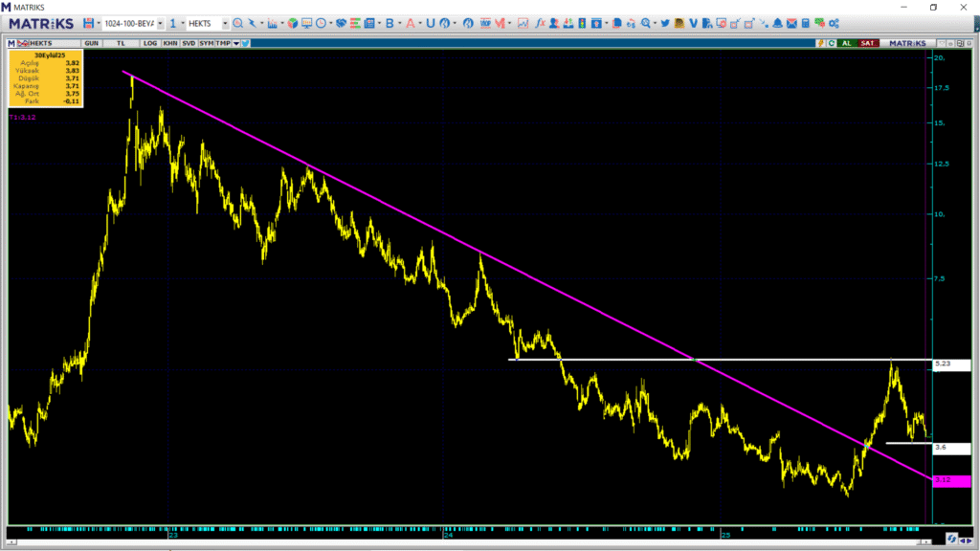Toggle the SVD chart option
The image size is (980, 551).
[189, 43]
